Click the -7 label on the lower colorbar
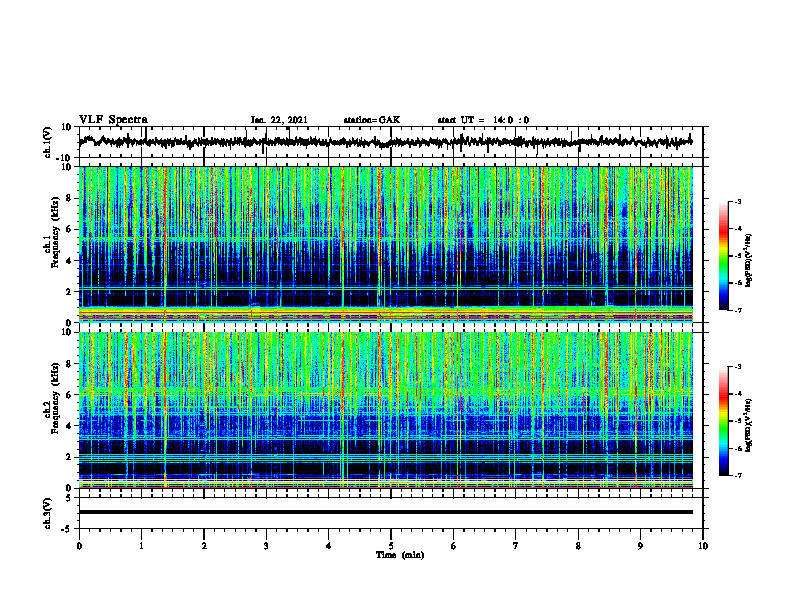The height and width of the screenshot is (612, 792). (x=738, y=476)
